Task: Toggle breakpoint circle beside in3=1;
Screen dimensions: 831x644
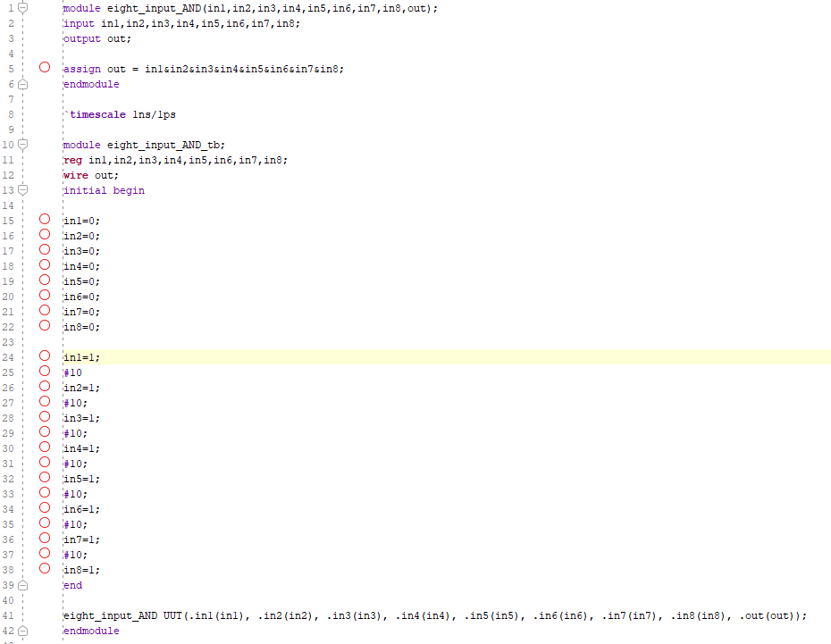Action: pos(45,416)
